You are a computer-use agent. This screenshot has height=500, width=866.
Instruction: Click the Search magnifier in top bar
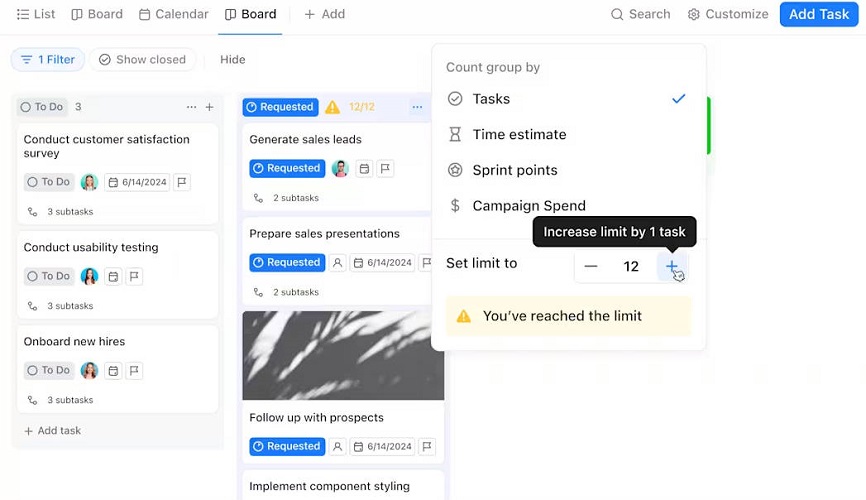(617, 14)
